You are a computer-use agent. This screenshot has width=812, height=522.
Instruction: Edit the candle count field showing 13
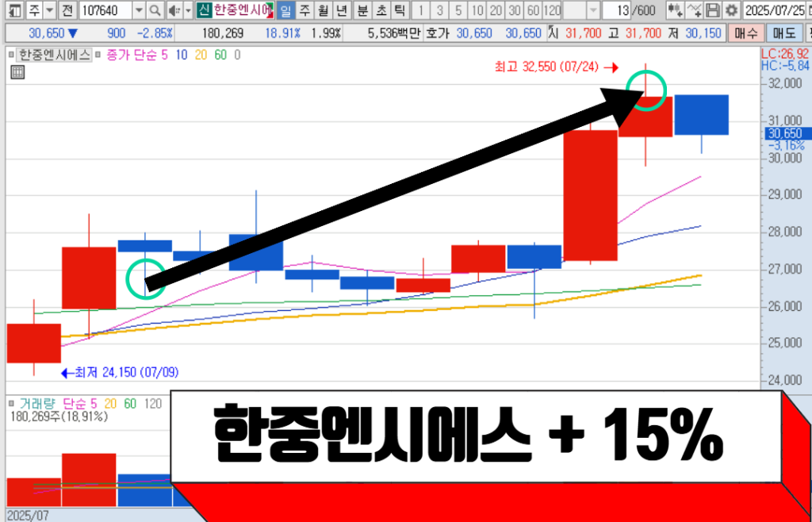tap(617, 10)
